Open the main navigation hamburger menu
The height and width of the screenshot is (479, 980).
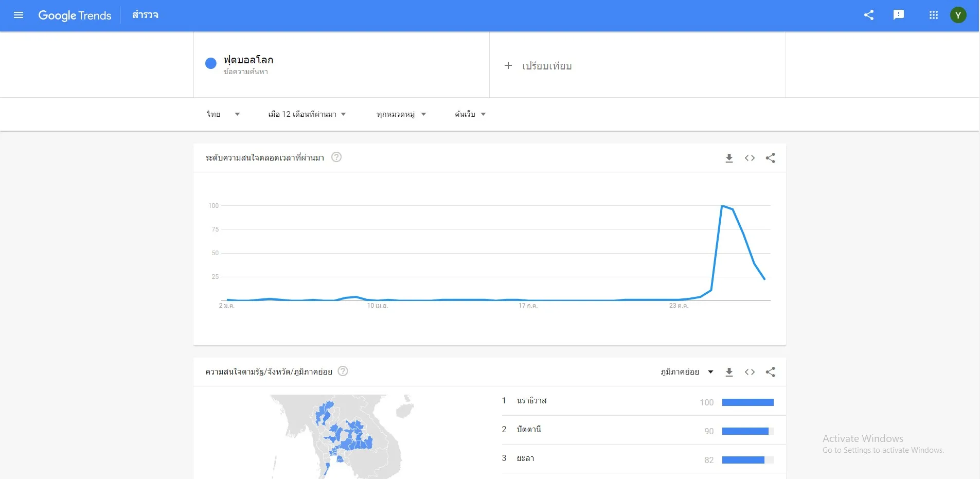19,15
